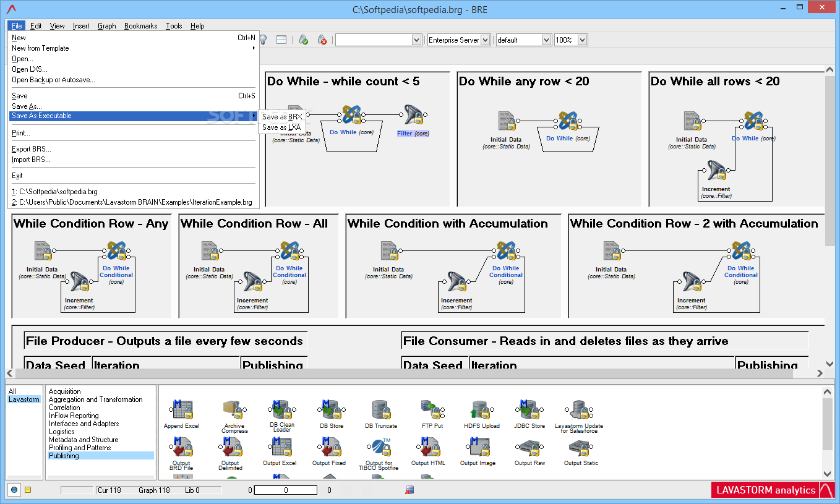Click the green check run toolbar icon
The image size is (840, 504).
304,40
